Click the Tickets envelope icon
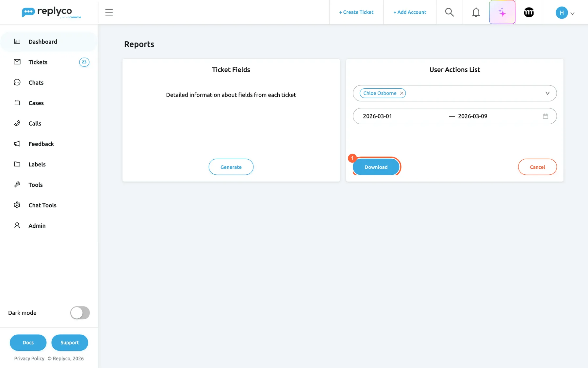The image size is (588, 368). point(17,62)
